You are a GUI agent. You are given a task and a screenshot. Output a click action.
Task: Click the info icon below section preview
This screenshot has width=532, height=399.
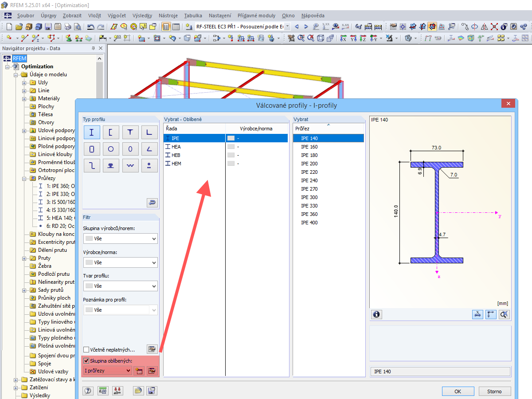(377, 314)
